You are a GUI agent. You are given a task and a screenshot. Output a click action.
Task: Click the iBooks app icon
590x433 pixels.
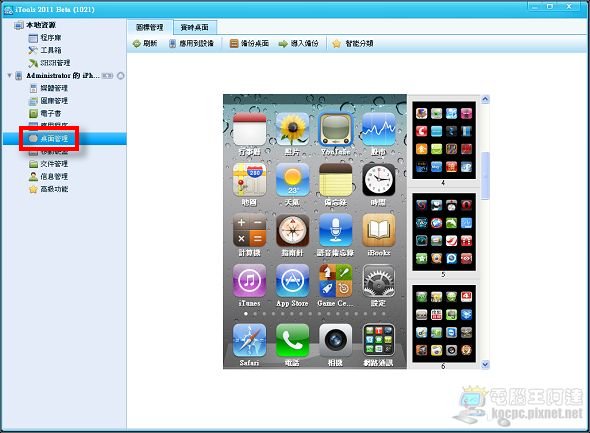pos(379,230)
